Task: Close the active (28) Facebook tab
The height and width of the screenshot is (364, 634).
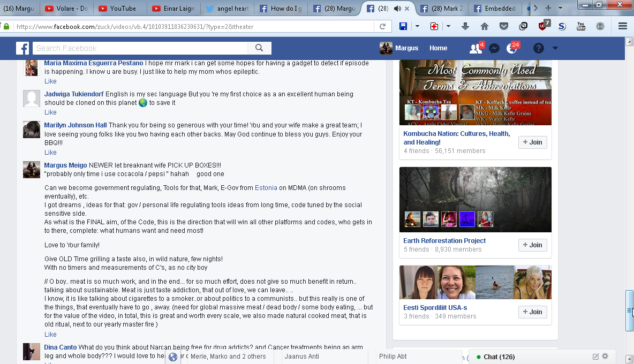Action: (407, 8)
